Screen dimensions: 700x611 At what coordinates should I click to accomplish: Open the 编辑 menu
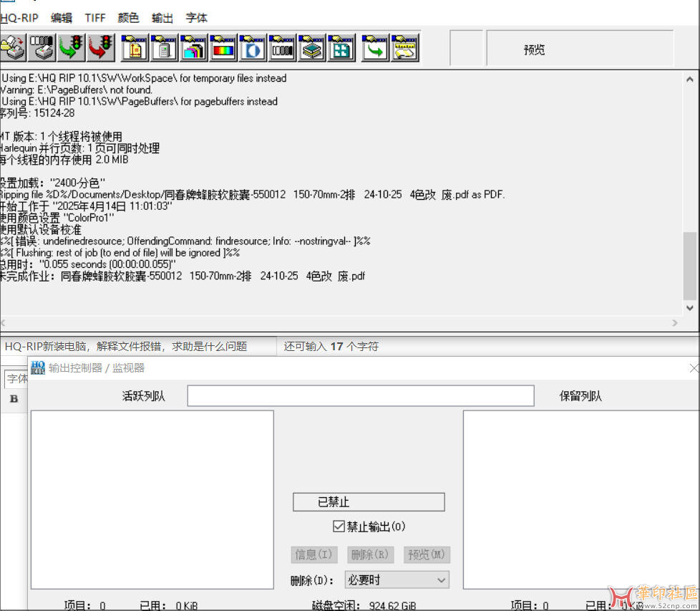[62, 18]
